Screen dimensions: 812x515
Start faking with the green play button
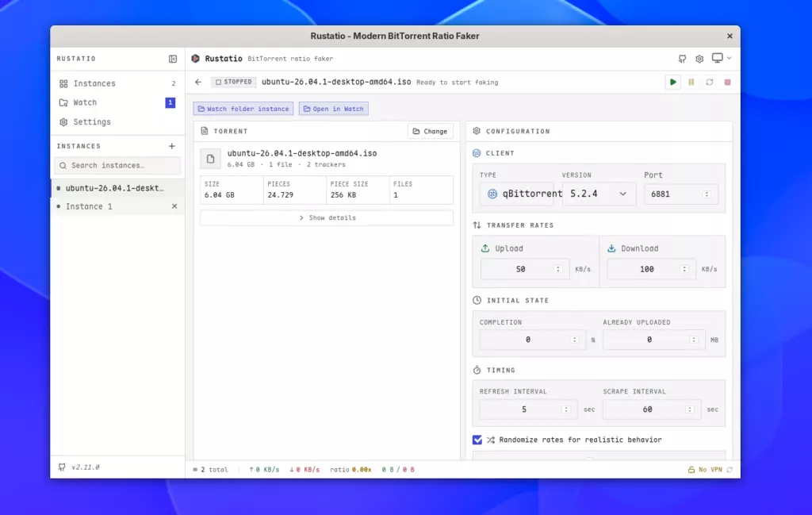pyautogui.click(x=672, y=82)
